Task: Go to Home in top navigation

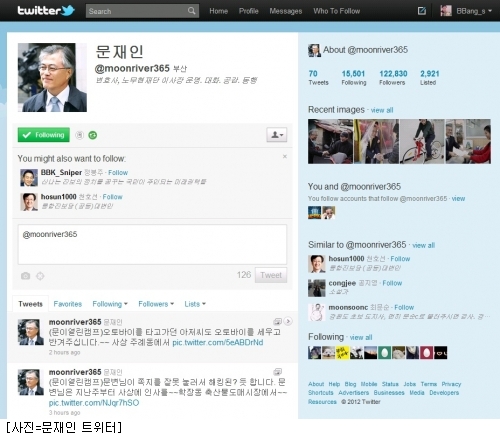Action: pos(219,11)
